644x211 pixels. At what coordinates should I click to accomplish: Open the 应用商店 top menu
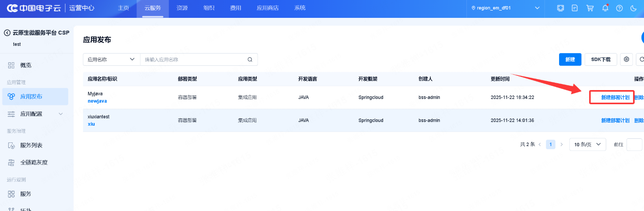point(267,8)
